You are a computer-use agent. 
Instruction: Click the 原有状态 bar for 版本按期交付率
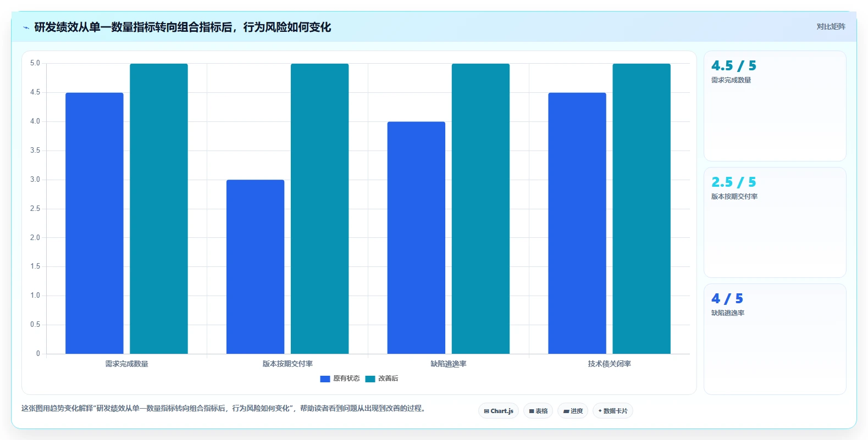point(255,266)
